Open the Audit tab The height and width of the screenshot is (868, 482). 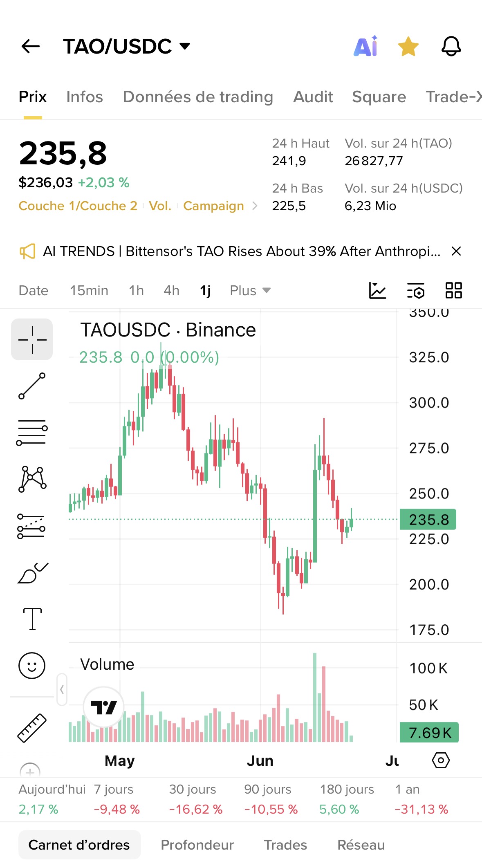click(313, 97)
